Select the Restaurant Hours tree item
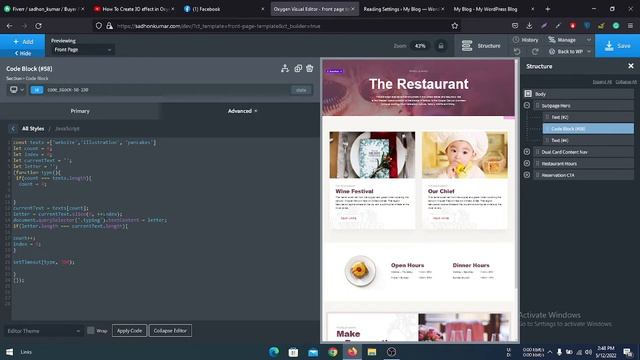The image size is (640, 360). (x=584, y=164)
